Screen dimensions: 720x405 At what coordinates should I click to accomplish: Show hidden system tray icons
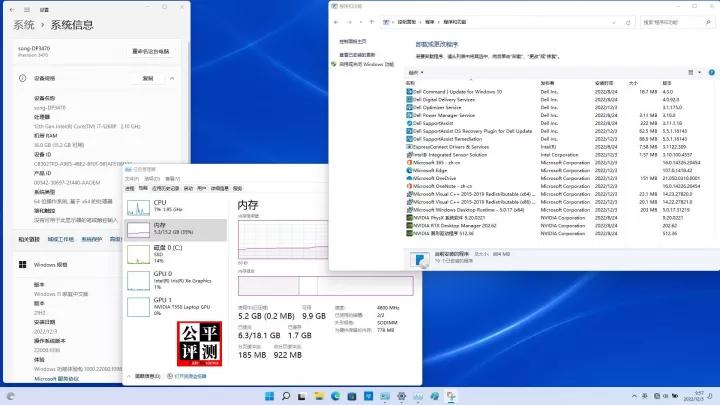(x=634, y=396)
